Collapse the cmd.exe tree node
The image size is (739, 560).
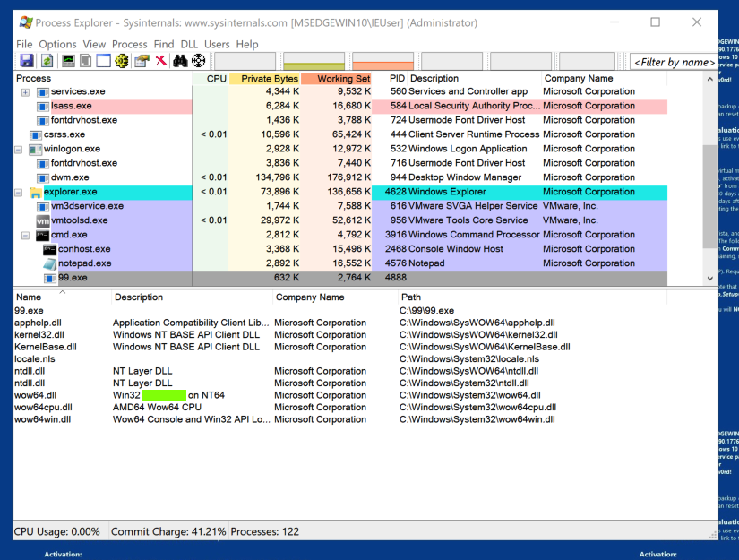(x=25, y=235)
